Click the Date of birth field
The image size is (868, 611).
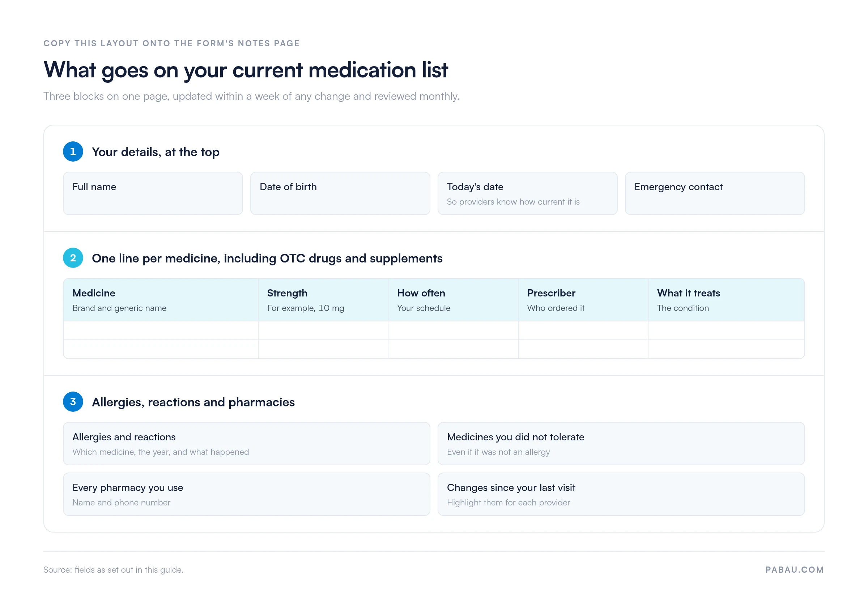pos(340,193)
